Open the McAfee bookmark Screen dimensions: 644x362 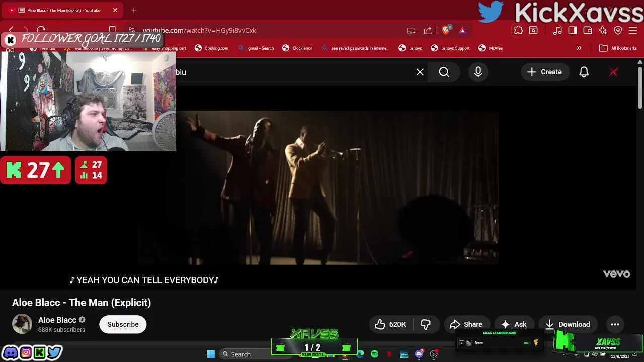[x=491, y=48]
